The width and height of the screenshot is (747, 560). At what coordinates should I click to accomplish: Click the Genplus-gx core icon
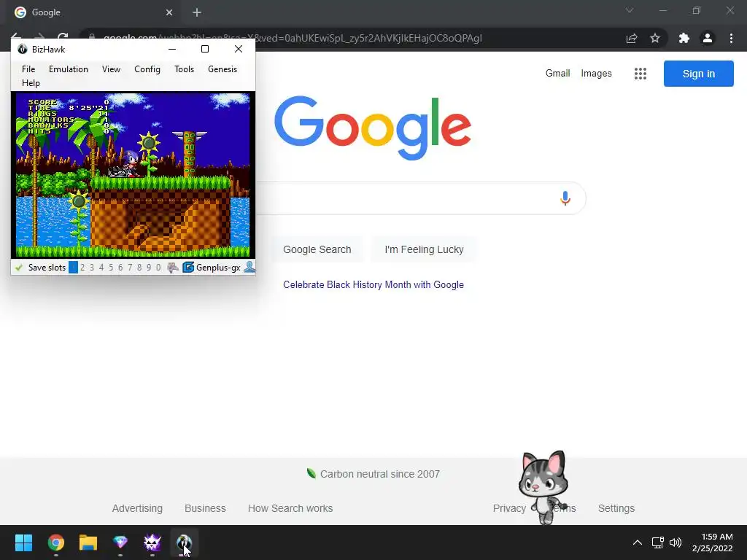[x=188, y=268]
